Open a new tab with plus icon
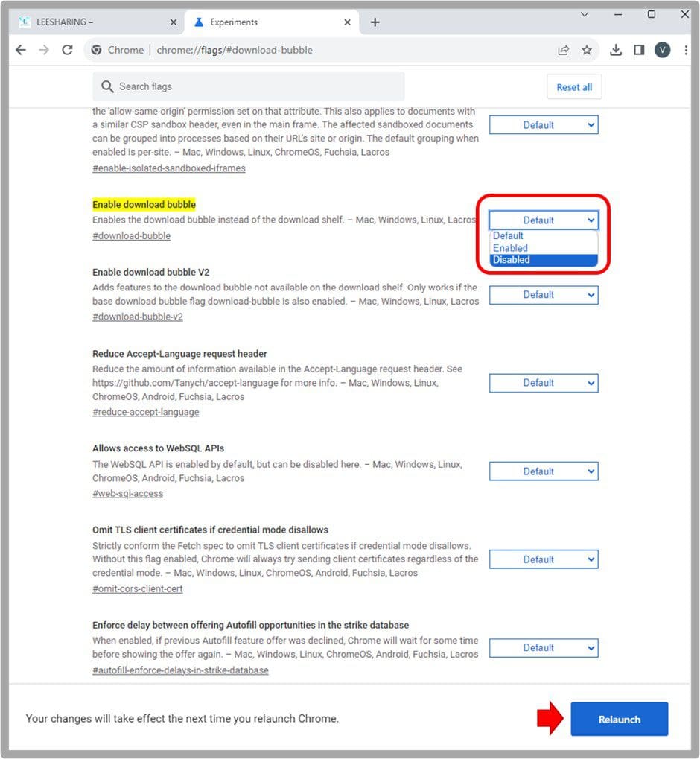Viewport: 700px width, 759px height. [x=375, y=22]
